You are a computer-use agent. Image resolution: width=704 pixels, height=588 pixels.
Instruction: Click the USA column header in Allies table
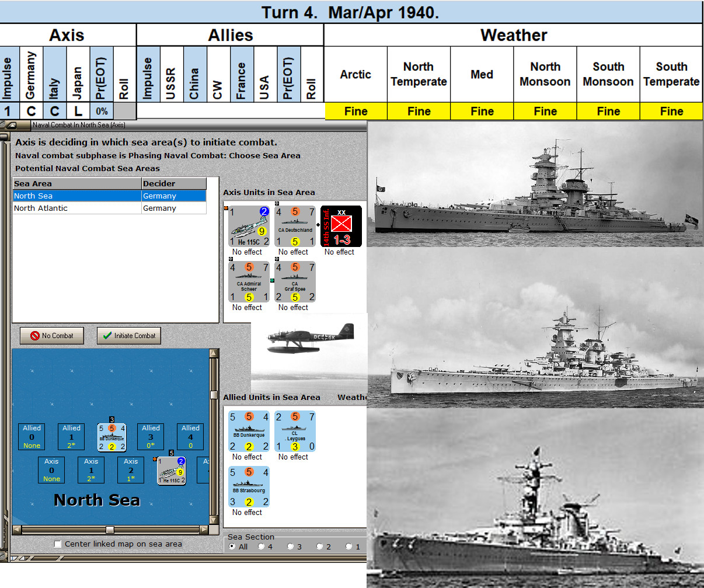pyautogui.click(x=264, y=75)
